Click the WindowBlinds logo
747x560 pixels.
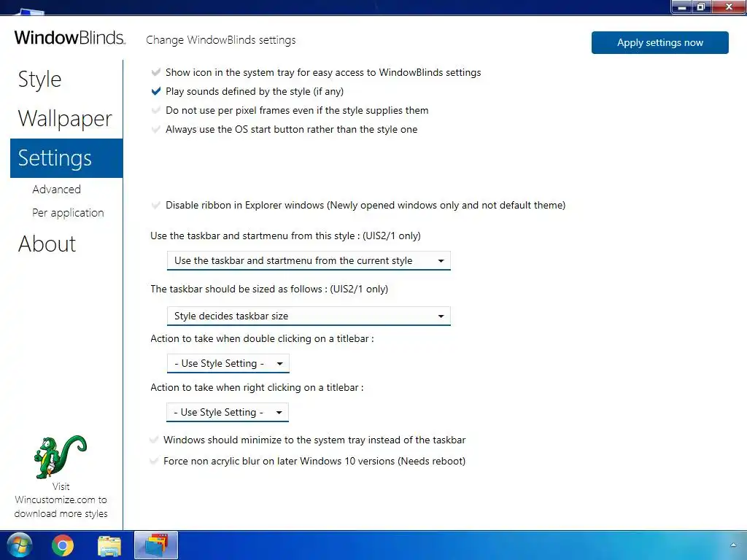(70, 38)
